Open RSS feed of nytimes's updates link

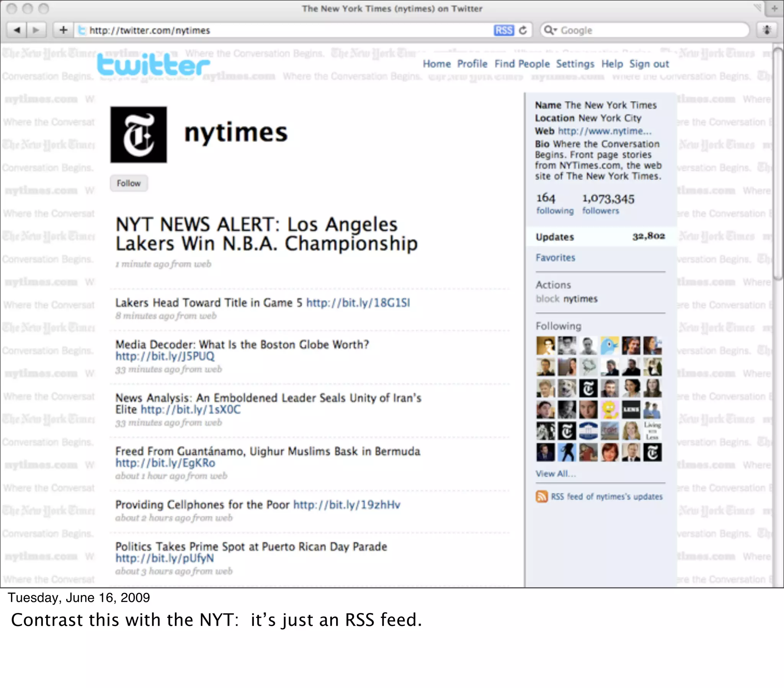tap(607, 497)
